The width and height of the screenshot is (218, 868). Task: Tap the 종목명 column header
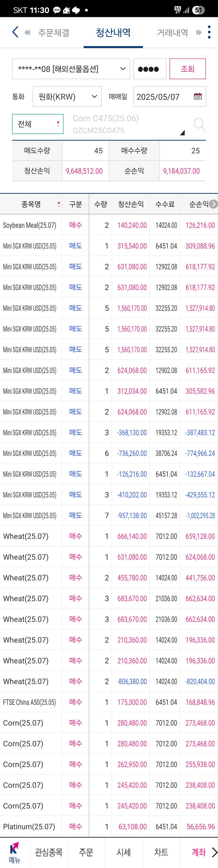(31, 204)
